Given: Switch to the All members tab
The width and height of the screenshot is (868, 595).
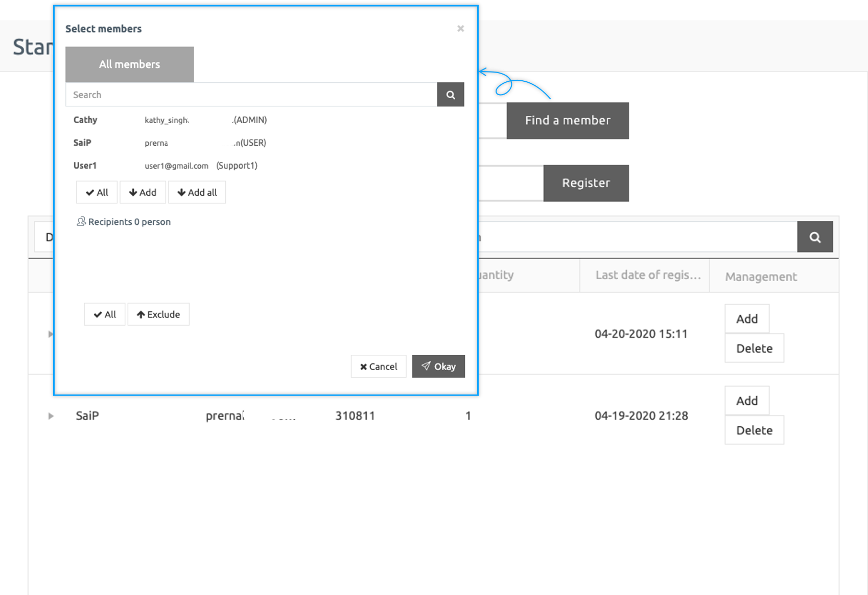Looking at the screenshot, I should coord(129,64).
